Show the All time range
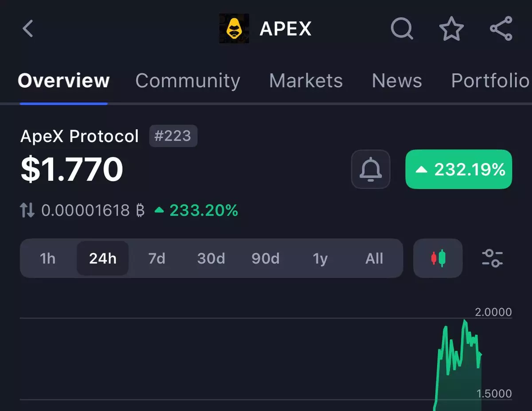The height and width of the screenshot is (411, 532). point(374,258)
